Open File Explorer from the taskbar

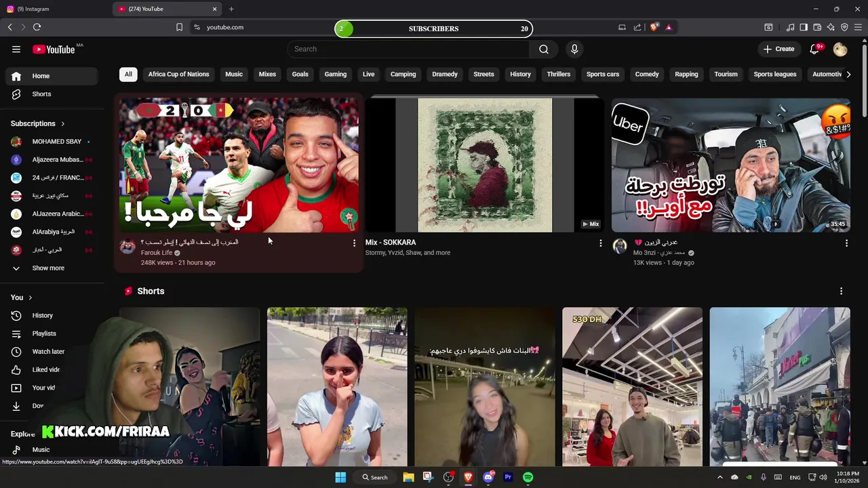point(408,477)
